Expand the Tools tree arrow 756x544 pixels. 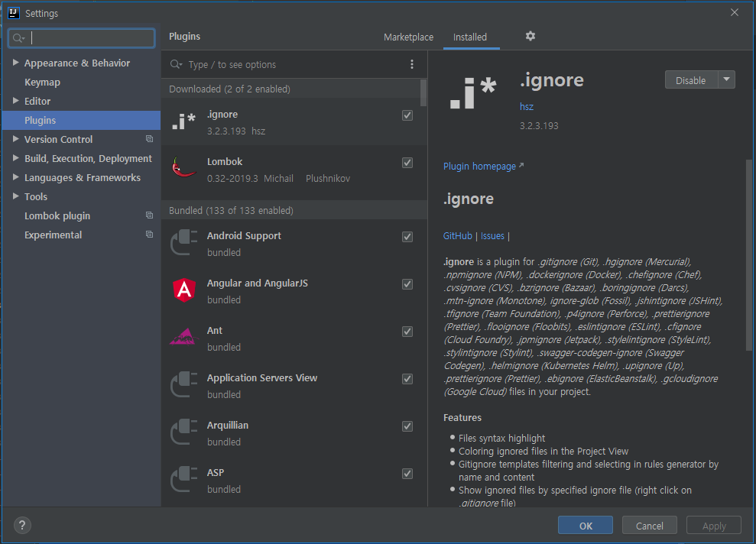(x=15, y=196)
